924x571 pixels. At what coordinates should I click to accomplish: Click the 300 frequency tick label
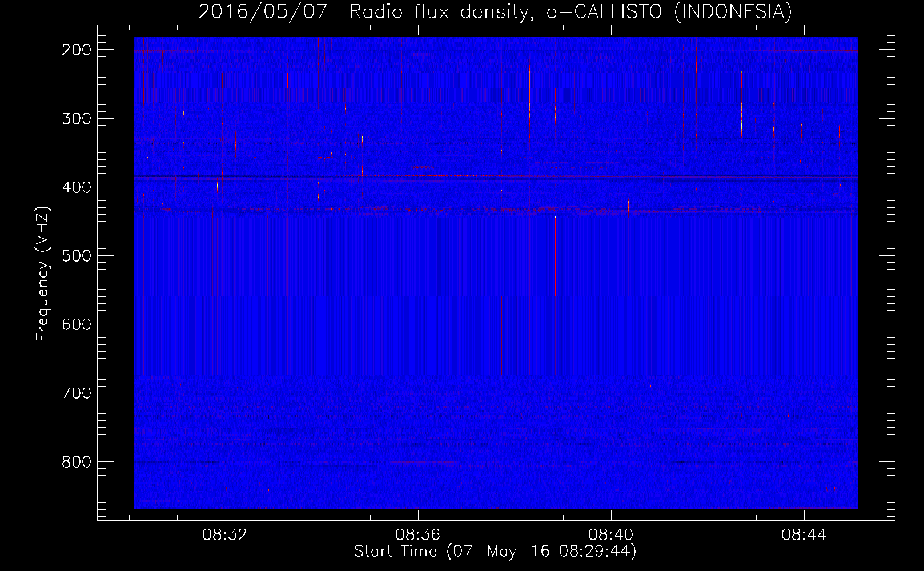[77, 119]
